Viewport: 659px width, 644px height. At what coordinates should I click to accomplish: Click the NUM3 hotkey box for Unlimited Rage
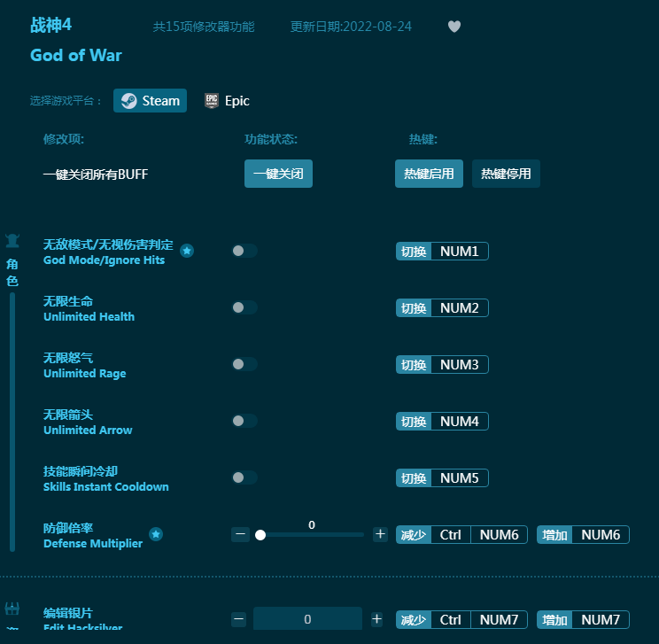click(x=460, y=365)
